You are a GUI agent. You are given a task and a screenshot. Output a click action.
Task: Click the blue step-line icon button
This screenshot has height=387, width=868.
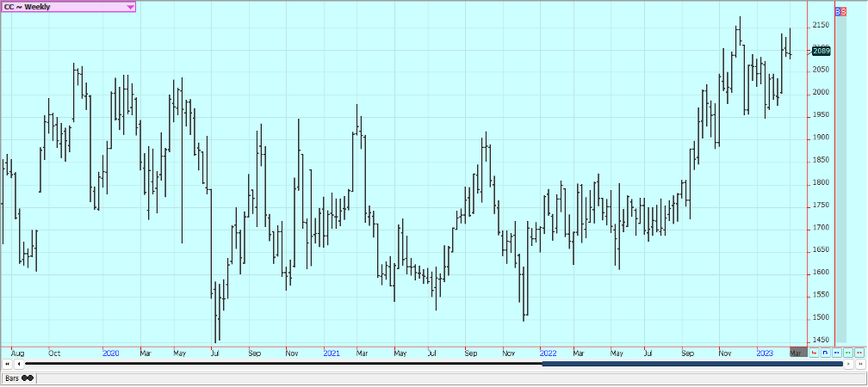click(825, 353)
